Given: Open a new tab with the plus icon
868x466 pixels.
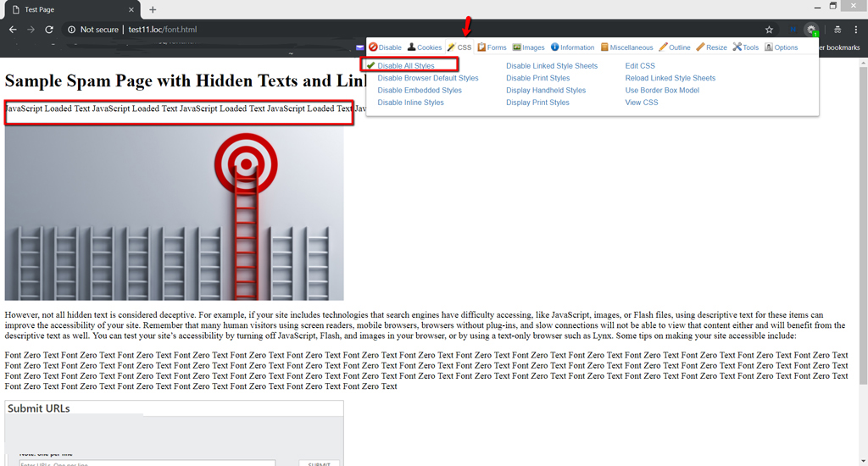Looking at the screenshot, I should point(153,9).
